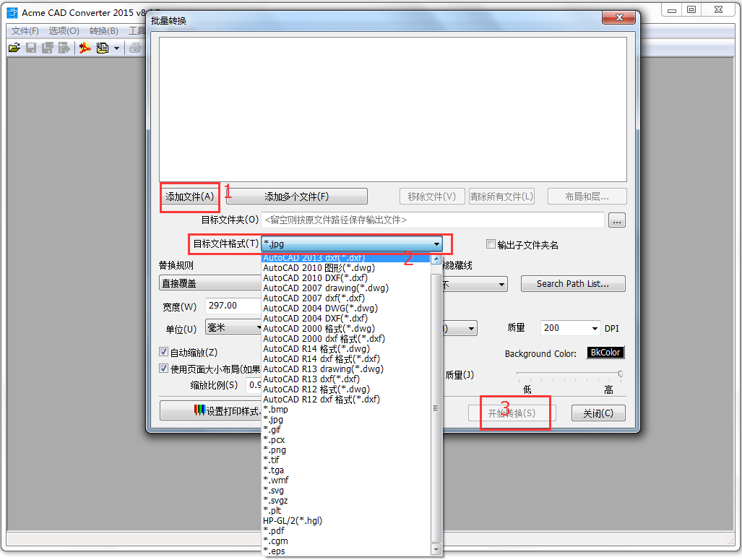Viewport: 742px width, 560px height.
Task: Click the Print toolbar icon
Action: [x=135, y=48]
